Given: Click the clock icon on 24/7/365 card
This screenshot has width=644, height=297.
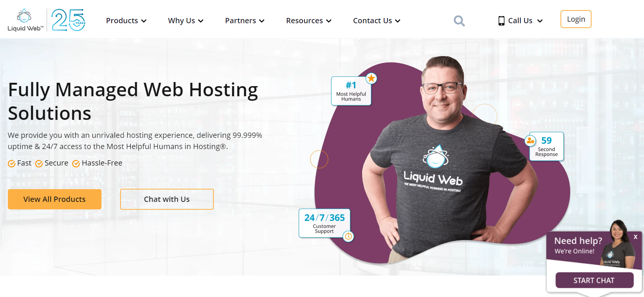Looking at the screenshot, I should [348, 236].
